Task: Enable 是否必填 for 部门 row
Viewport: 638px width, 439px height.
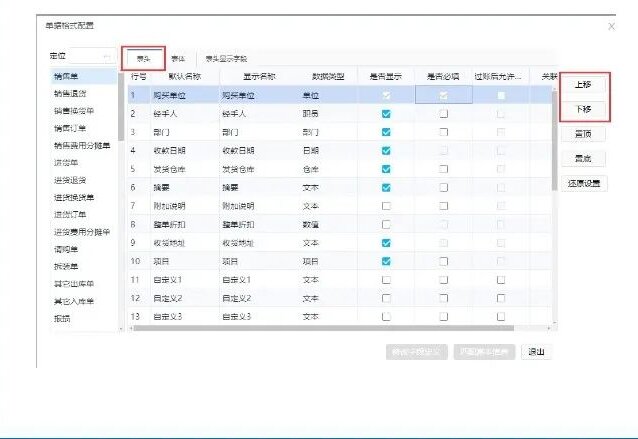Action: tap(444, 132)
